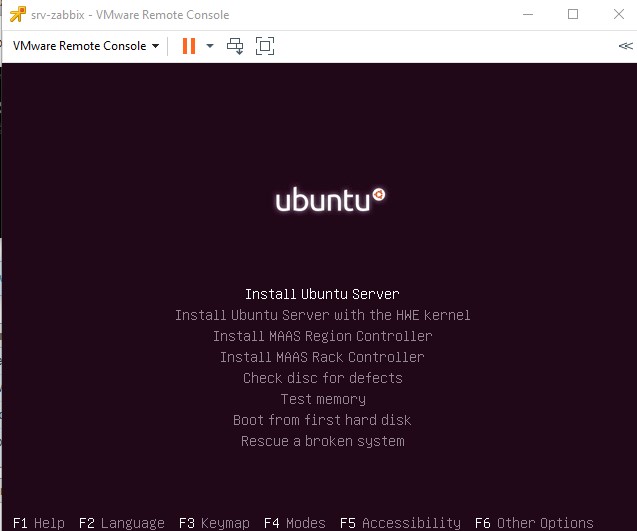Click the srv-zabbix window title text

point(130,15)
